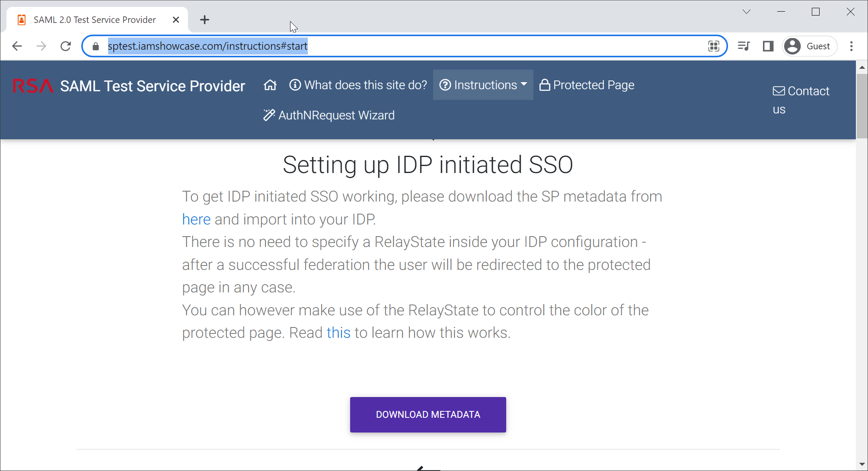
Task: Expand the Instructions dropdown menu
Action: [483, 85]
